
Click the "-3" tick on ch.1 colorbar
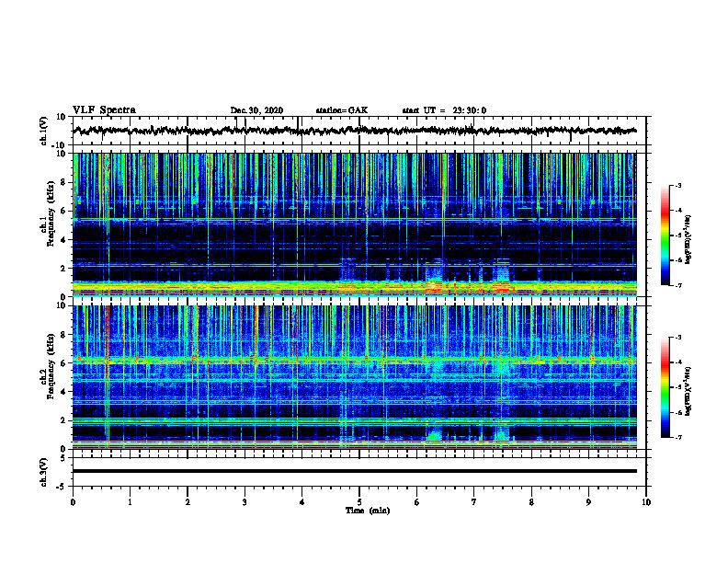677,185
